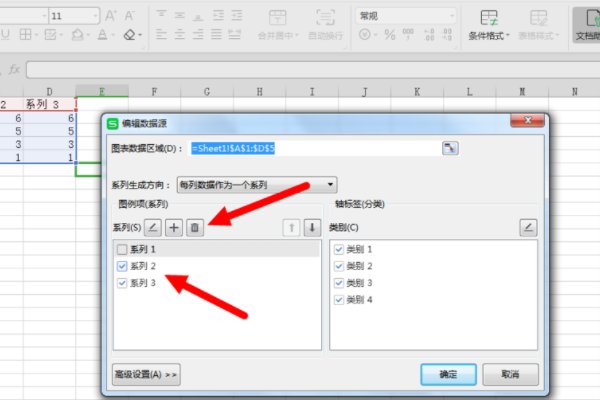Toggle the 类别 2 checkbox

339,266
